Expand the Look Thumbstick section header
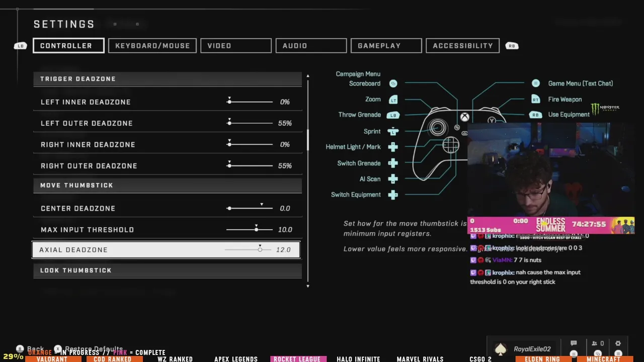 [168, 270]
